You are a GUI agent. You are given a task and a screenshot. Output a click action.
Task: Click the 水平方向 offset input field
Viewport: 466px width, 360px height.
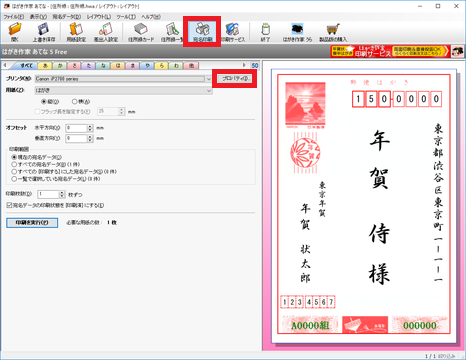(76, 128)
